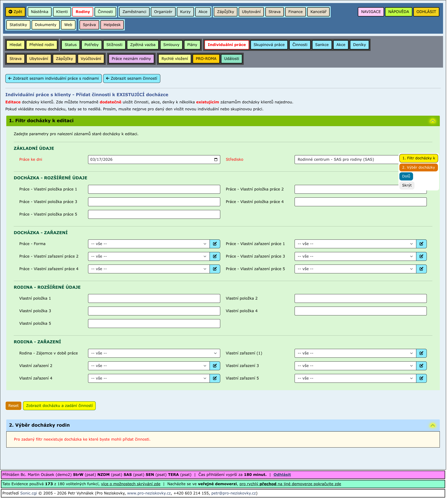This screenshot has width=447, height=504.
Task: Collapse the Filtr docházky k editaci section
Action: coord(433,121)
